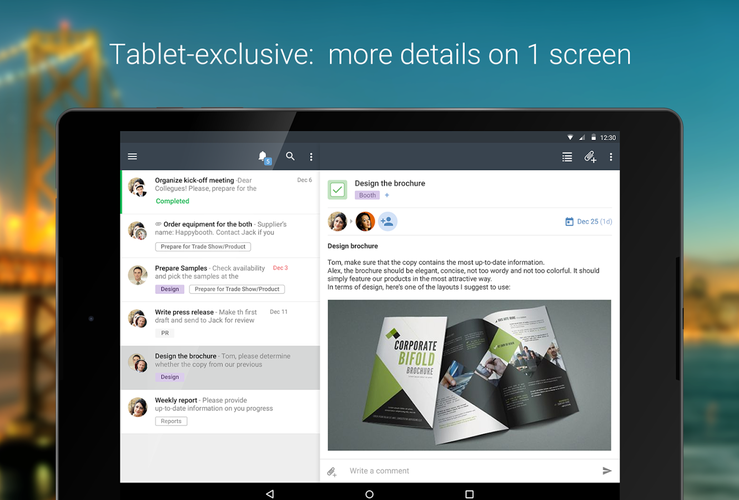This screenshot has width=739, height=500.
Task: Open the subtask list view icon
Action: tap(567, 157)
